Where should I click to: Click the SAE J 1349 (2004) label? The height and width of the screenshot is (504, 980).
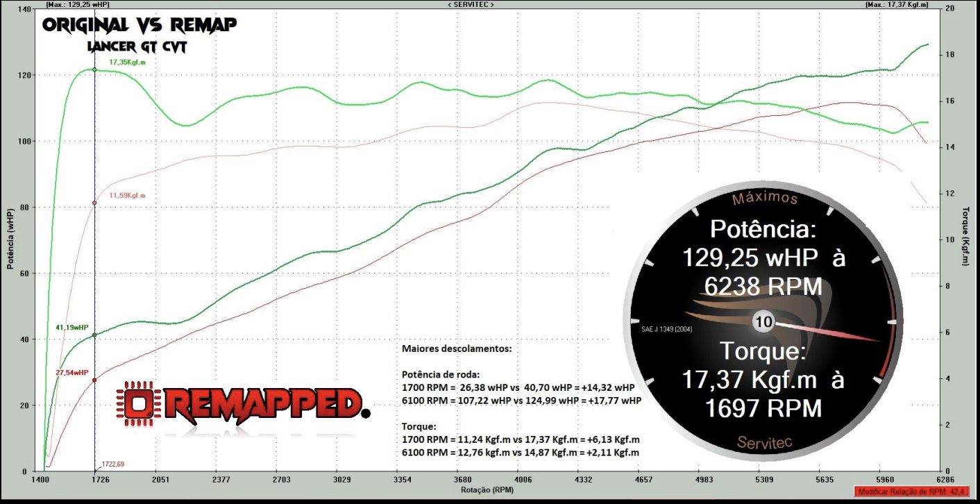pos(667,328)
